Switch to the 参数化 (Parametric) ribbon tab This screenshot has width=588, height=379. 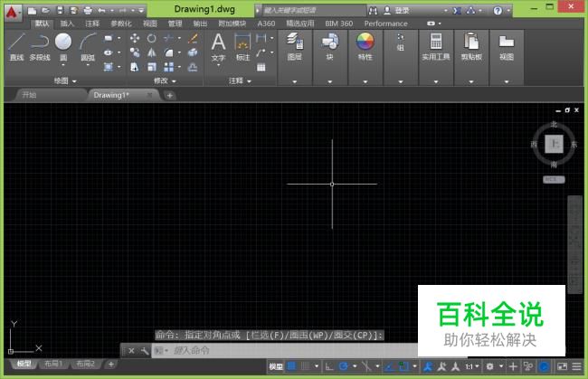121,24
